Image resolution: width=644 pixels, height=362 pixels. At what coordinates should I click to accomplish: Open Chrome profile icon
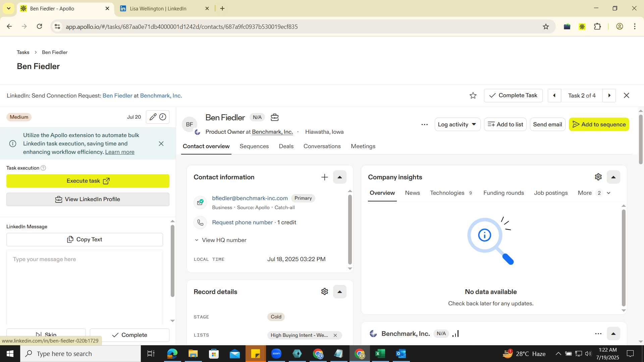tap(620, 26)
